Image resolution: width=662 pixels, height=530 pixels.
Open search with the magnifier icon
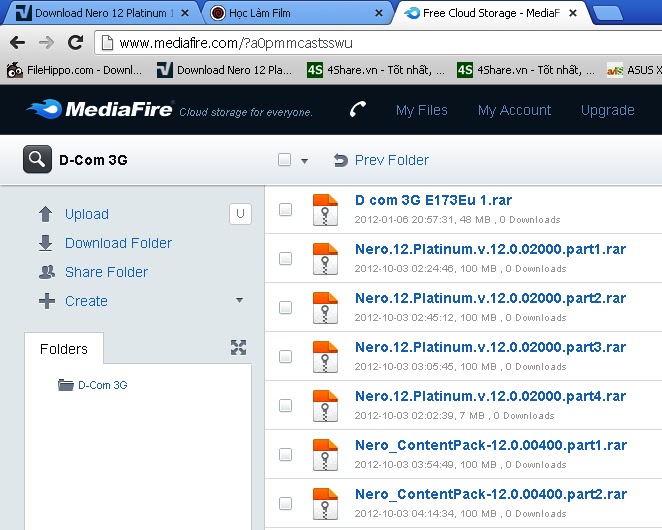point(38,159)
